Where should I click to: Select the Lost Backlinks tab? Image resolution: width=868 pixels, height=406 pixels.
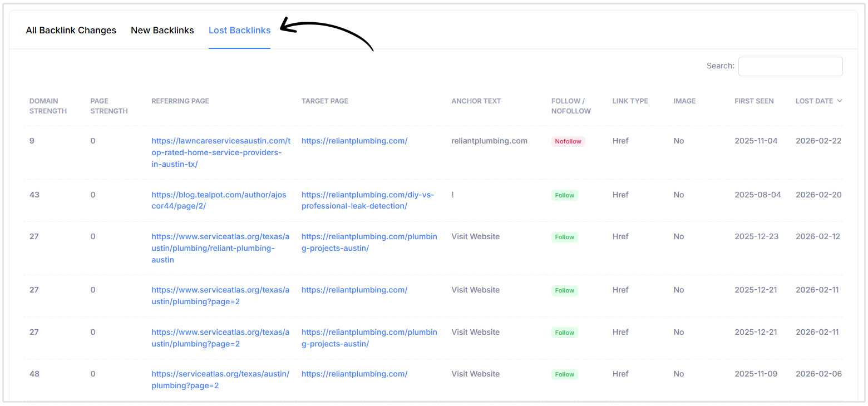click(x=239, y=30)
